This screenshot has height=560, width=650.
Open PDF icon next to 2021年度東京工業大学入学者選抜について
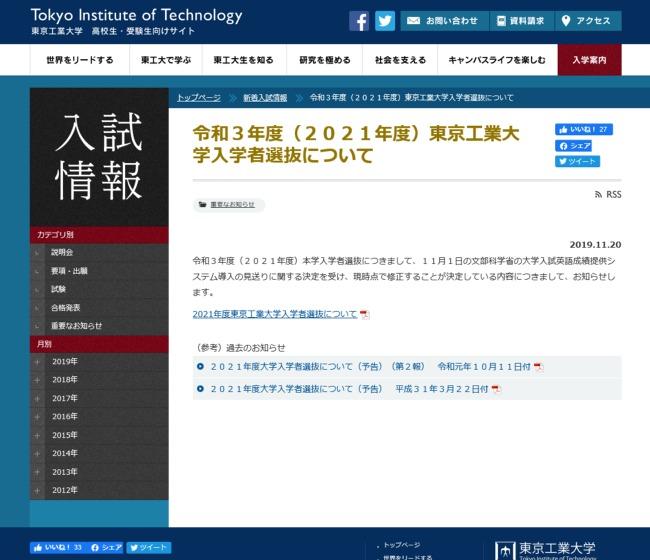[x=364, y=315]
